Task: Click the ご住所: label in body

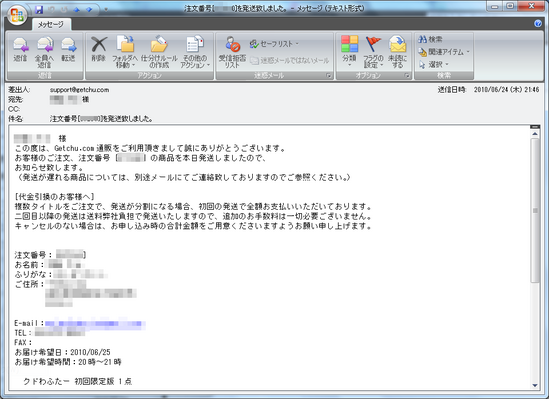Action: point(29,284)
